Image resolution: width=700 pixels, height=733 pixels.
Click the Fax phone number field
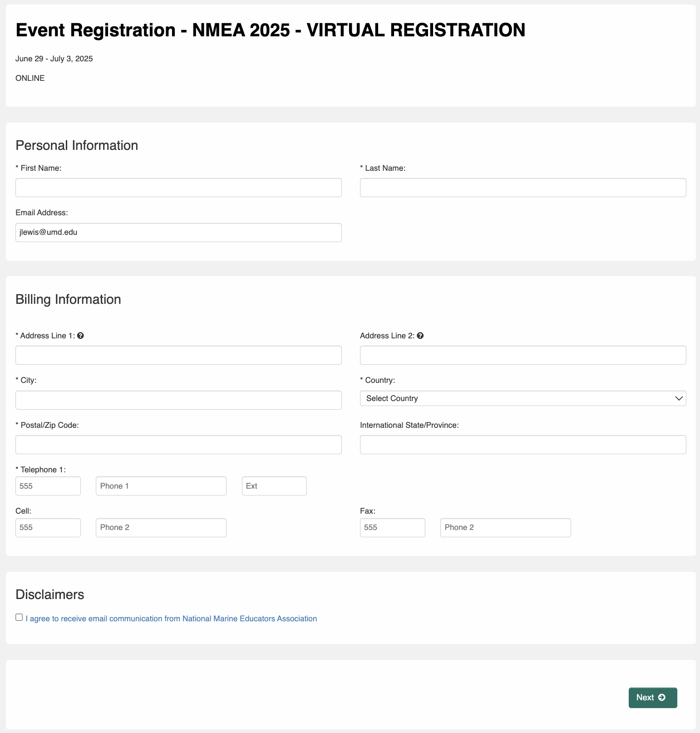click(505, 528)
